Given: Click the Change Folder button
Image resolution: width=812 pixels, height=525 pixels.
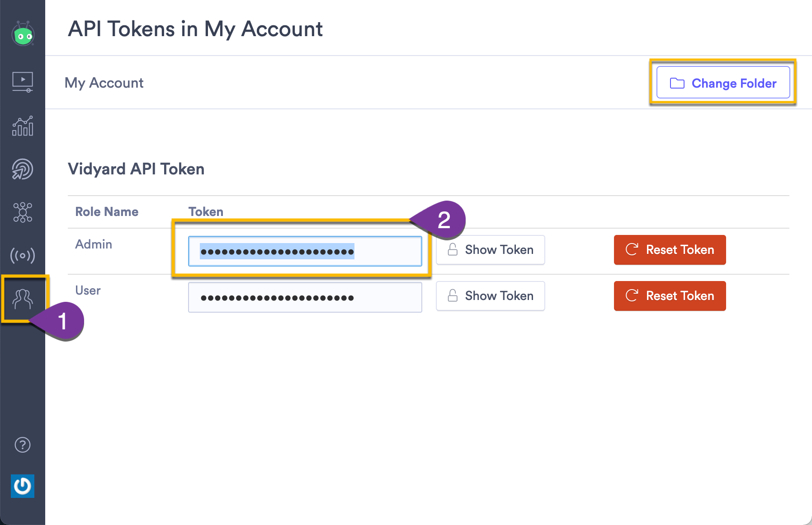Looking at the screenshot, I should tap(723, 83).
